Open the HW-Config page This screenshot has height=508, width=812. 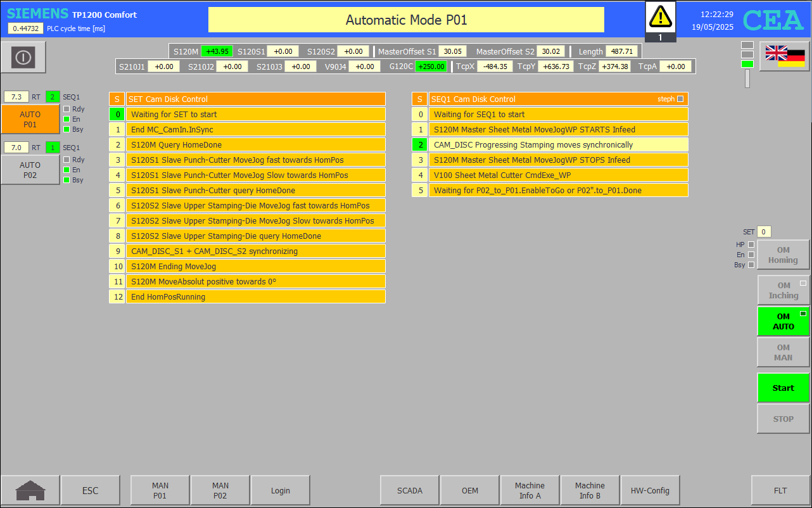click(x=650, y=490)
